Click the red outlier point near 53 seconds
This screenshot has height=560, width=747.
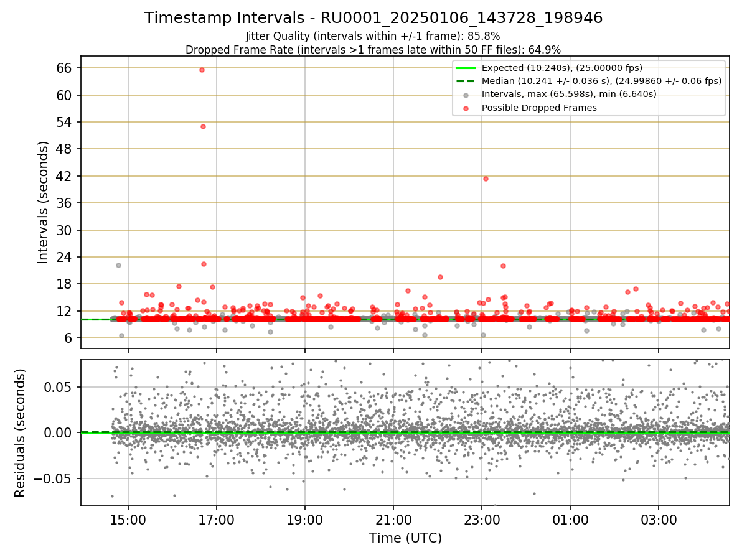click(203, 126)
